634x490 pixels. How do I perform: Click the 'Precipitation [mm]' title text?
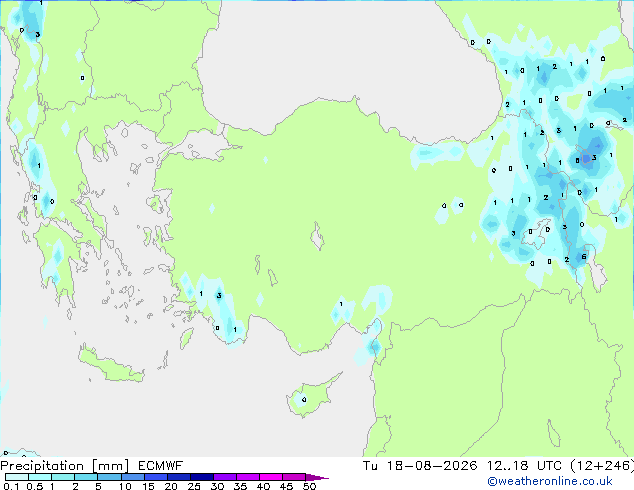[65, 466]
